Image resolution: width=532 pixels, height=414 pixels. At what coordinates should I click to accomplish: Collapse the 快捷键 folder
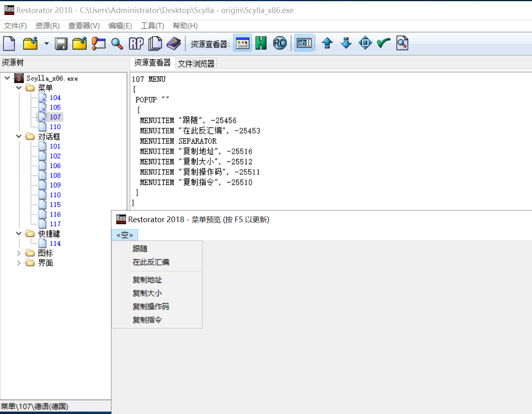(19, 234)
